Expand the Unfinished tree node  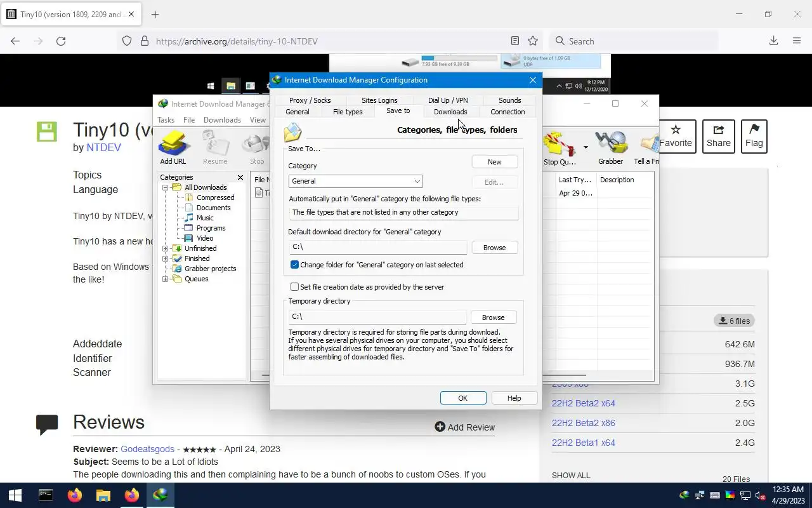(x=166, y=248)
